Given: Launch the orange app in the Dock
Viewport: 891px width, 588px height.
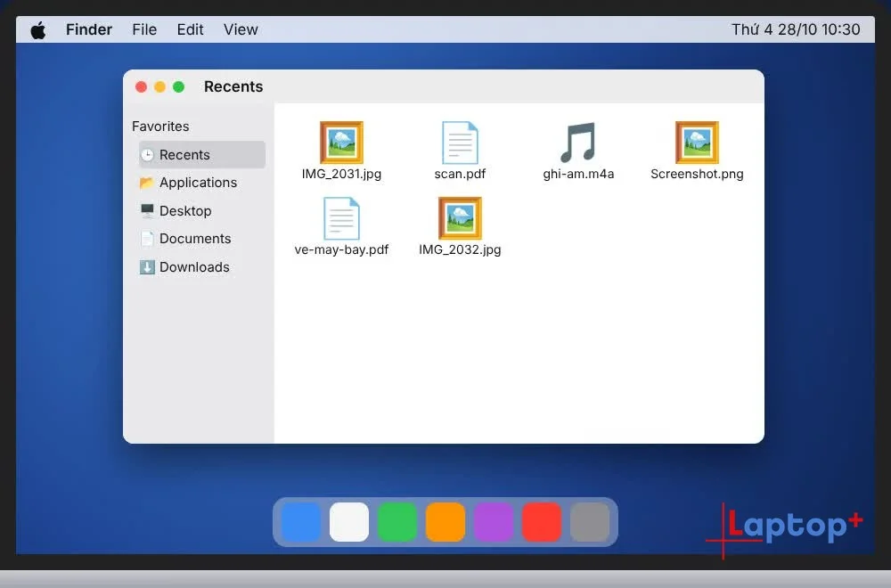Looking at the screenshot, I should click(x=445, y=522).
